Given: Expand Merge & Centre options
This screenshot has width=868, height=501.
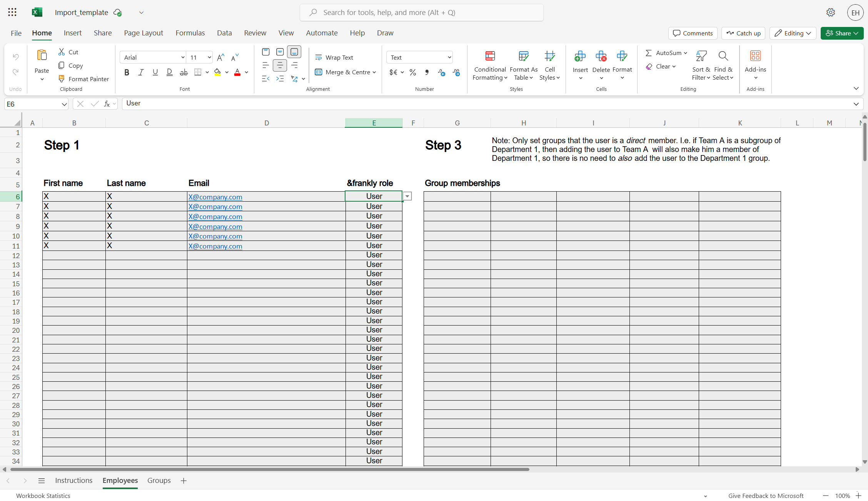Looking at the screenshot, I should coord(374,72).
